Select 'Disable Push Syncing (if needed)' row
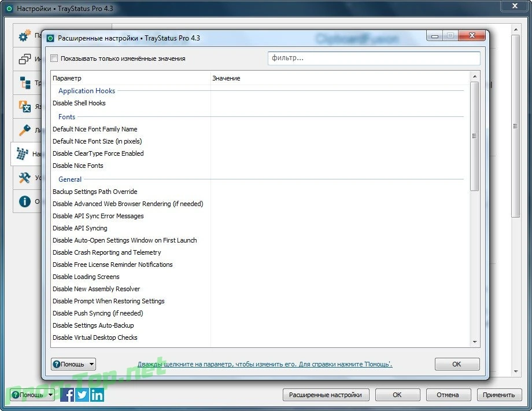Screen dimensions: 532x411 click(x=260, y=313)
